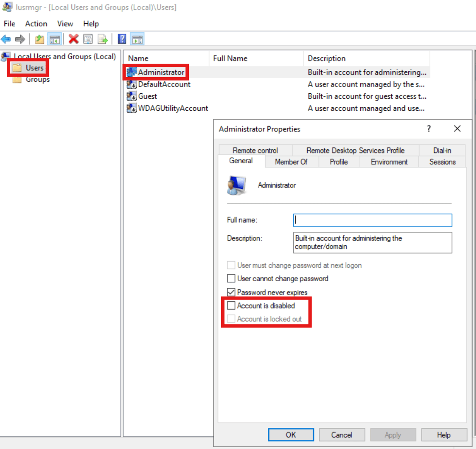Click the Back arrow toolbar icon
The height and width of the screenshot is (449, 476).
pos(6,39)
